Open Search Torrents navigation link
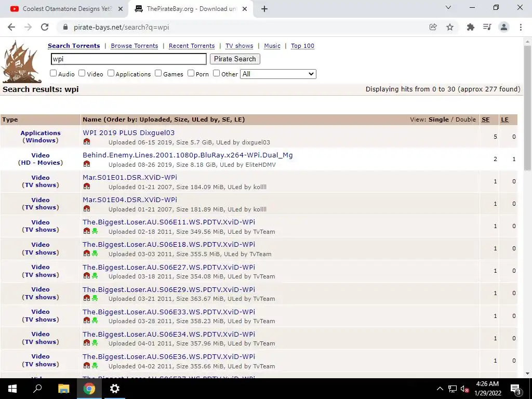The height and width of the screenshot is (399, 532). tap(74, 46)
